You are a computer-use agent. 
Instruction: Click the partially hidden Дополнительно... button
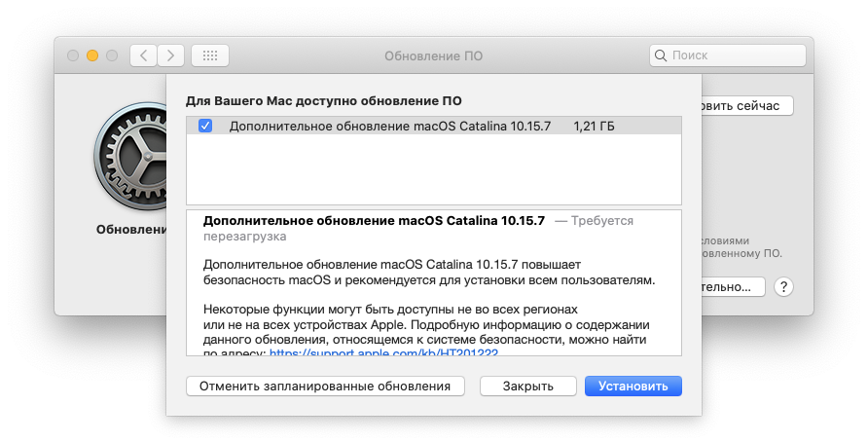(733, 287)
